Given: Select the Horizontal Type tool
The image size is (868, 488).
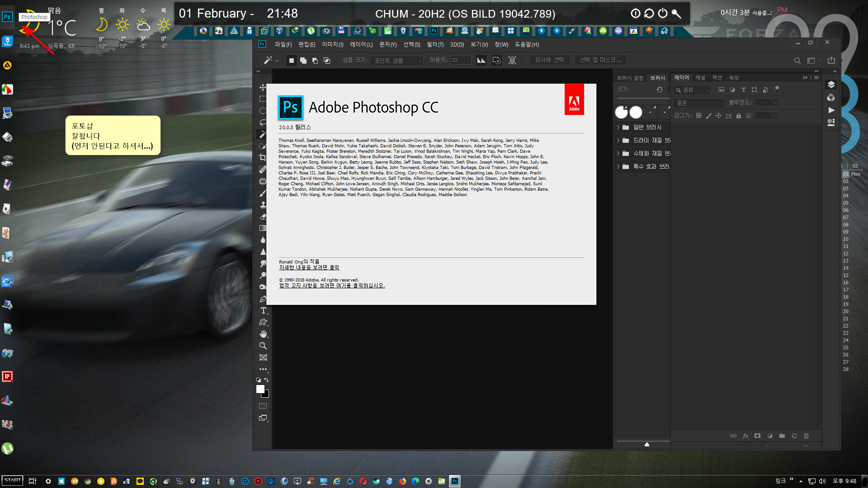Looking at the screenshot, I should point(263,310).
